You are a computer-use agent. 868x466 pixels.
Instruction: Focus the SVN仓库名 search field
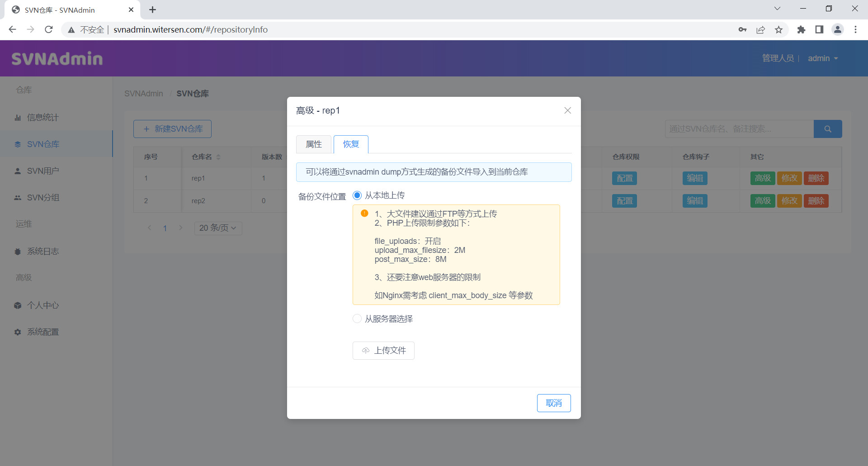[739, 129]
